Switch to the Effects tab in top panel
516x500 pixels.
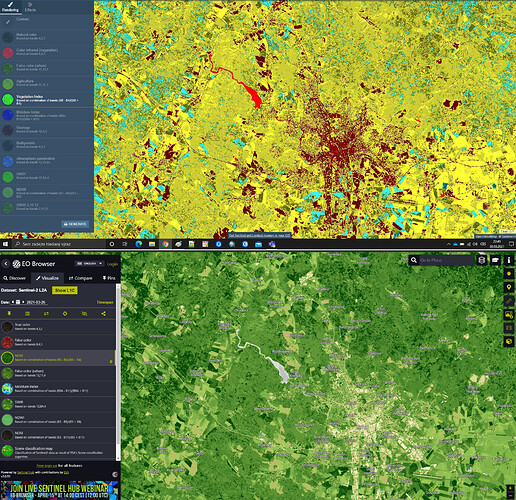point(30,7)
